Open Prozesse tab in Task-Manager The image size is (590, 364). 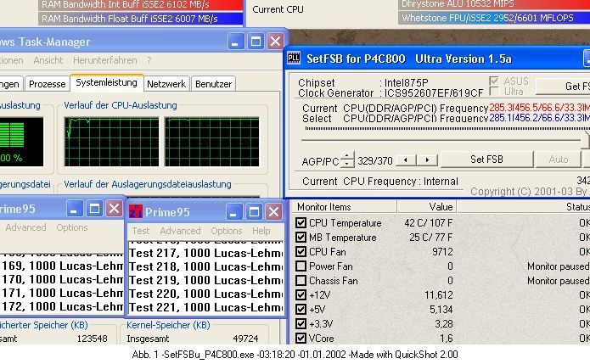pyautogui.click(x=47, y=84)
